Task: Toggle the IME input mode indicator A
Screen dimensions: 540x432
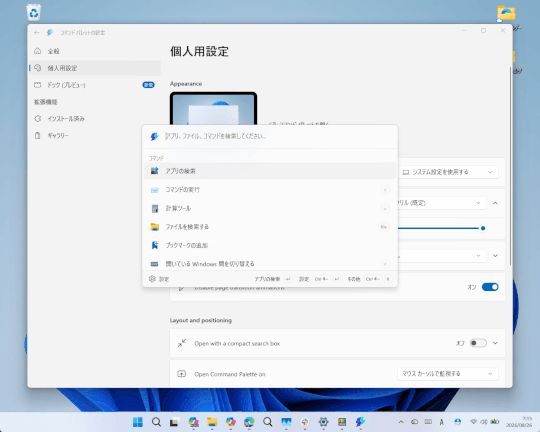Action: point(442,422)
